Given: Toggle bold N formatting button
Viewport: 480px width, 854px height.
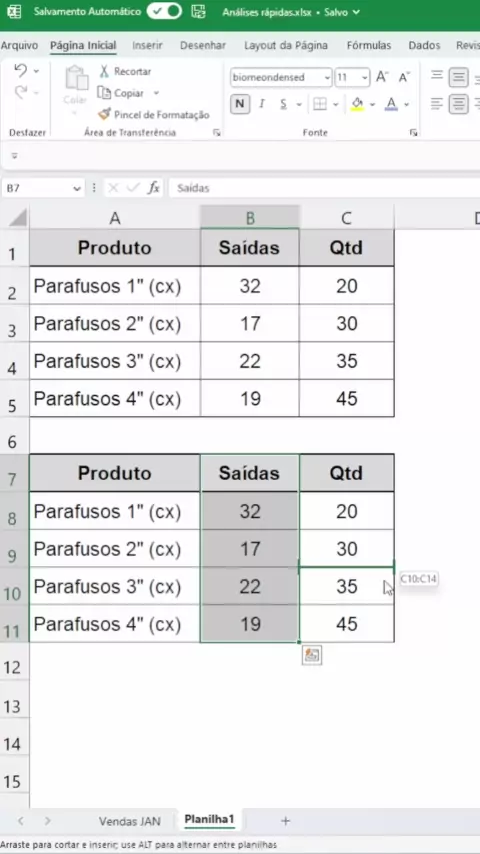Looking at the screenshot, I should [240, 104].
